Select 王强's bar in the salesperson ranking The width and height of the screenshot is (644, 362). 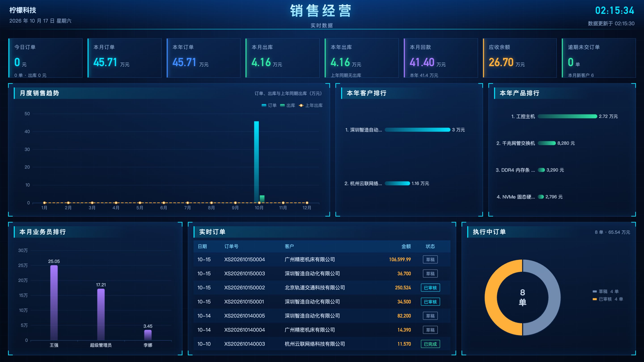click(54, 303)
